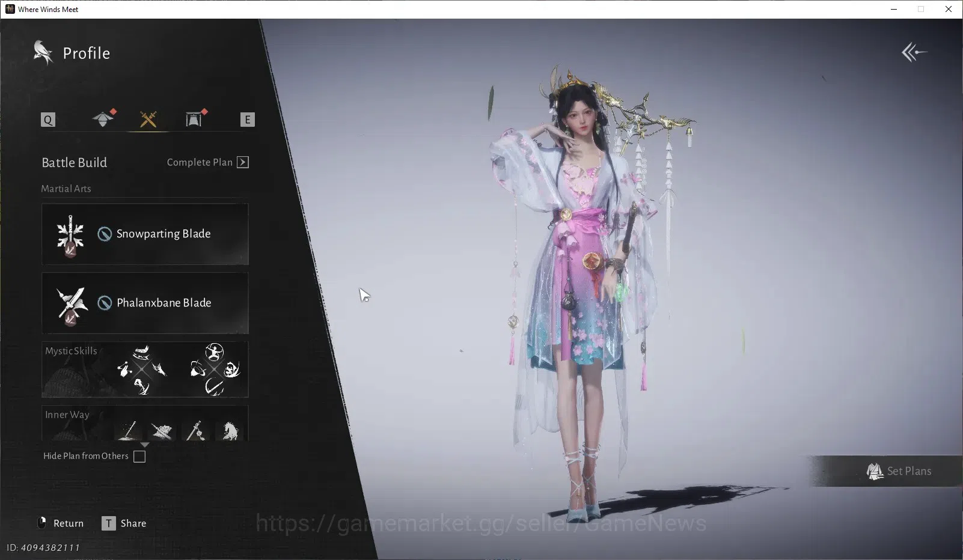Image resolution: width=963 pixels, height=560 pixels.
Task: Open the first Mystic Skills wheel
Action: click(142, 370)
